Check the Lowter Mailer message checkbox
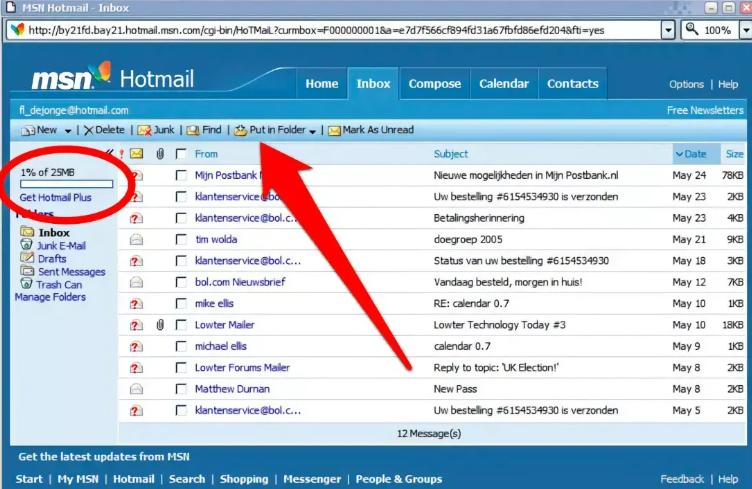This screenshot has height=489, width=752. coord(181,325)
